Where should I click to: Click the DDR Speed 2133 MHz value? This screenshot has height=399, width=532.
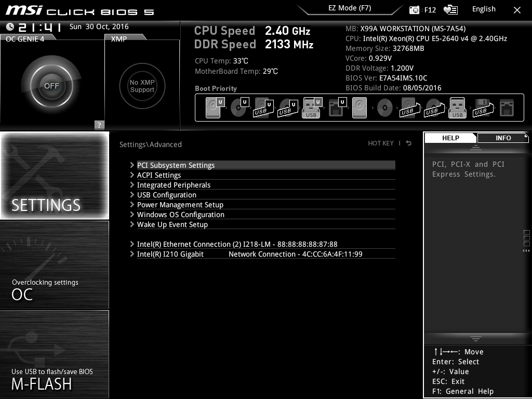[x=289, y=45]
